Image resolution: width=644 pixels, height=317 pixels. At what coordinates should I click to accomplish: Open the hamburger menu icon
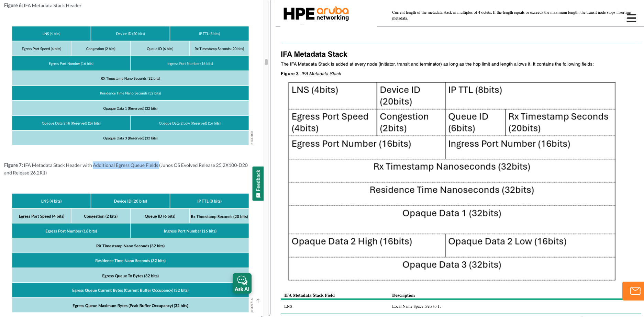coord(631,18)
